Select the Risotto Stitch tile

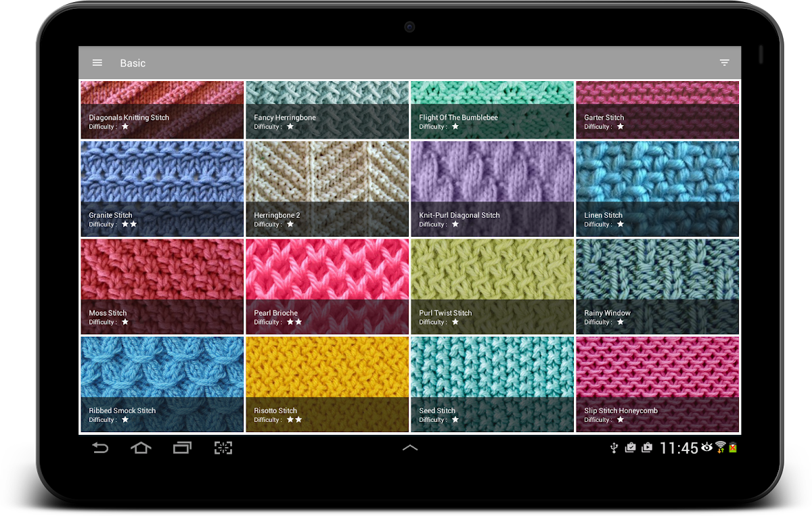coord(327,384)
